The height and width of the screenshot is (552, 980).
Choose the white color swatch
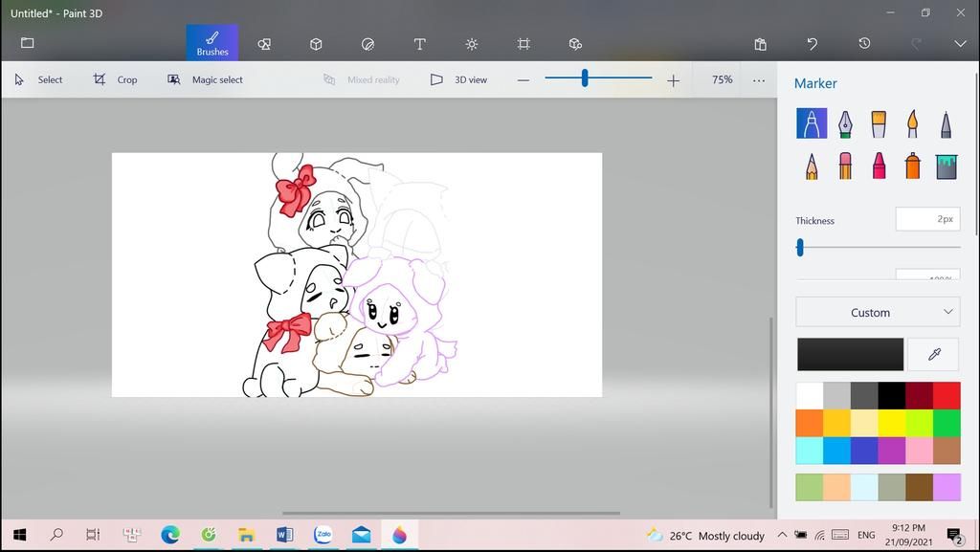tap(810, 396)
